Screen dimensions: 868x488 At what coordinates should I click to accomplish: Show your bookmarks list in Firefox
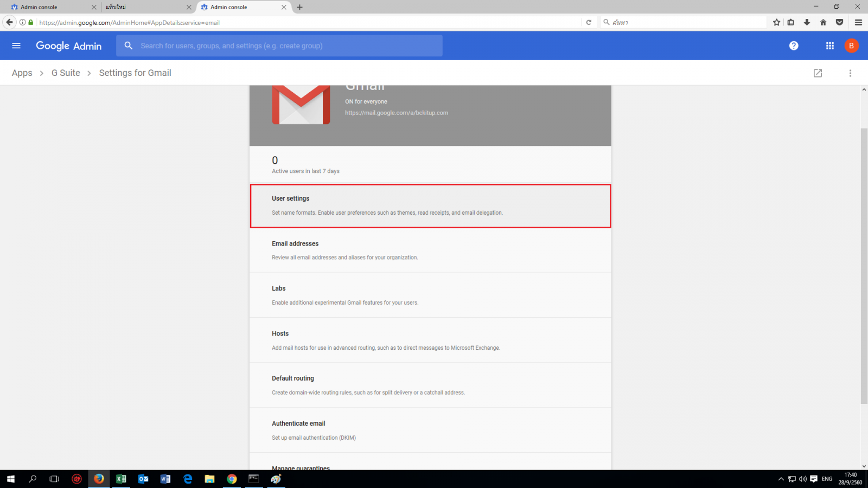791,22
